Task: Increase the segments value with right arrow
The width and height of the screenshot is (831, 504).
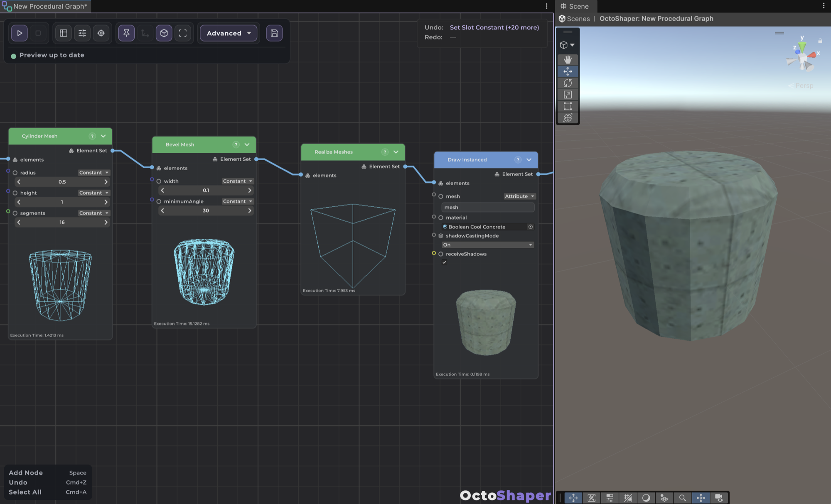Action: (x=106, y=223)
